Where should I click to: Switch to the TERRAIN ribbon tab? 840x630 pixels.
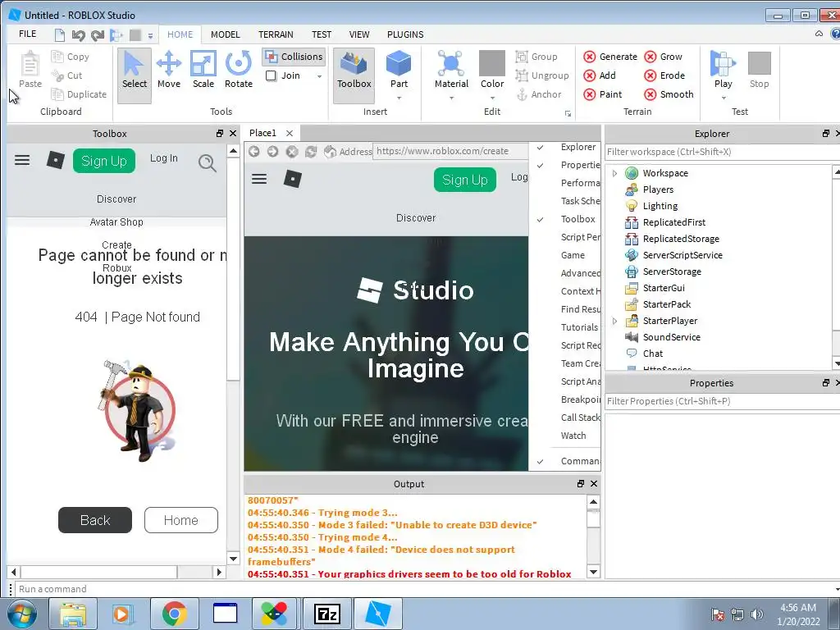(276, 34)
